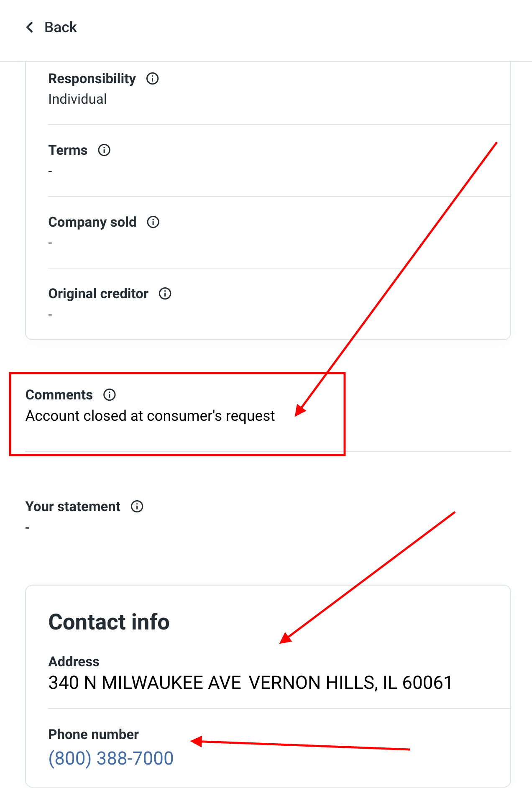Open the Original creditor info icon
This screenshot has height=788, width=532.
click(165, 294)
